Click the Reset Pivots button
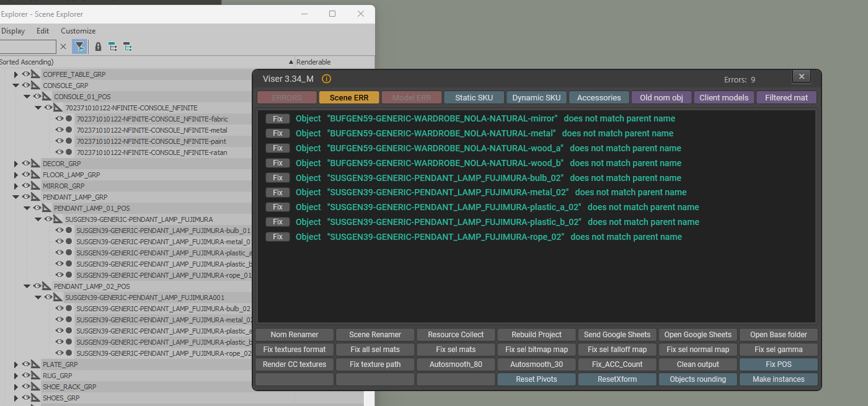 pyautogui.click(x=536, y=379)
